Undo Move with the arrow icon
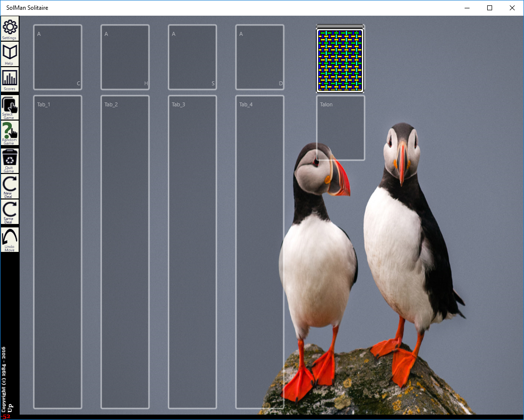Screen dimensions: 524x420 click(x=9, y=240)
